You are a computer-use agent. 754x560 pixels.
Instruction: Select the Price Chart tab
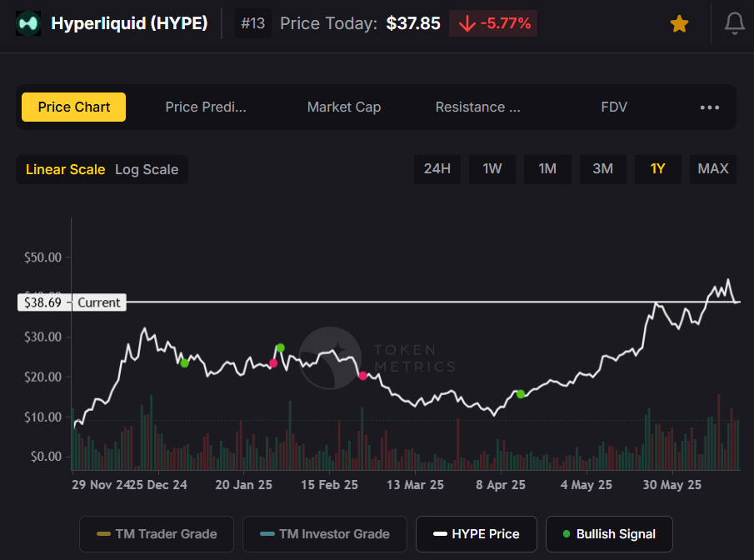[73, 107]
